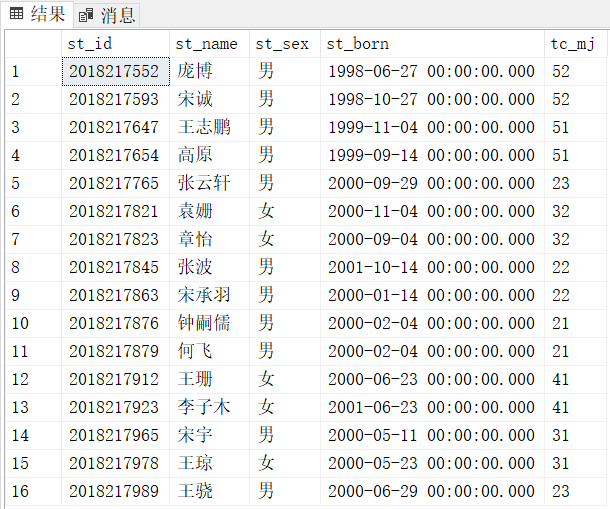Select row header number 8
The width and height of the screenshot is (610, 509).
pos(33,267)
